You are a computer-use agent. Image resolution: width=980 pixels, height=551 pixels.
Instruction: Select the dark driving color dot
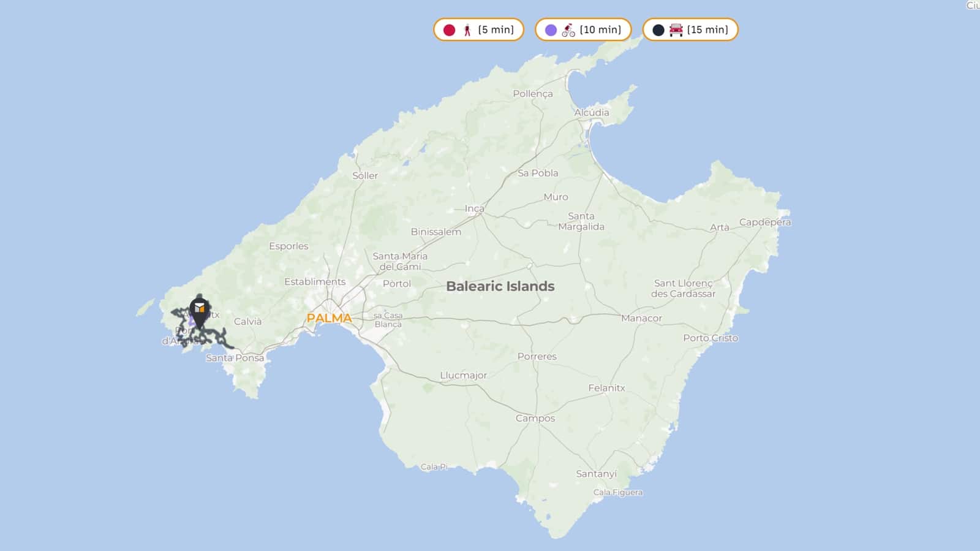(658, 30)
